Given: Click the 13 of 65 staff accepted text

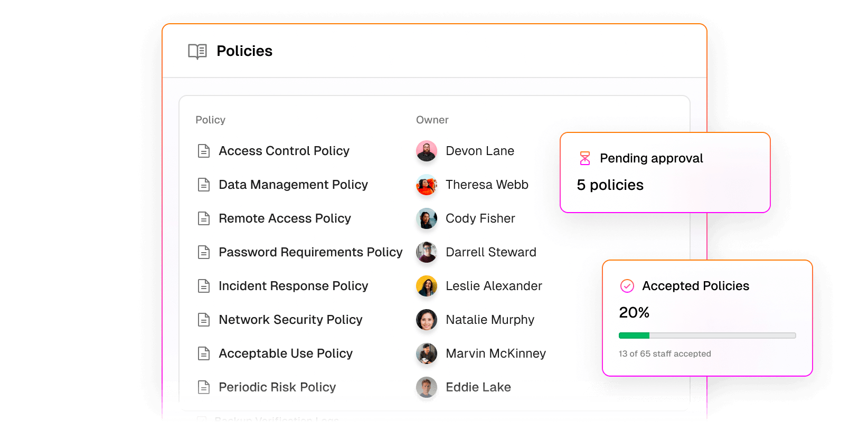Looking at the screenshot, I should (665, 354).
